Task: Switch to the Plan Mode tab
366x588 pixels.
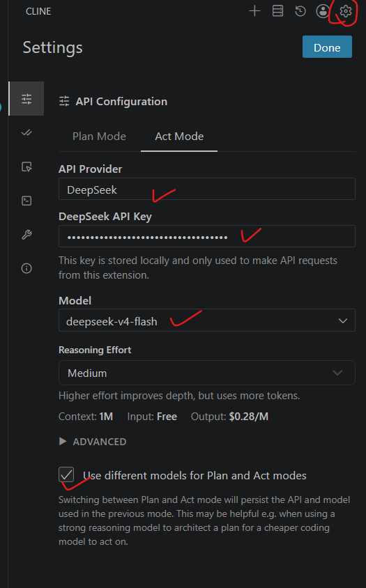Action: pos(99,137)
